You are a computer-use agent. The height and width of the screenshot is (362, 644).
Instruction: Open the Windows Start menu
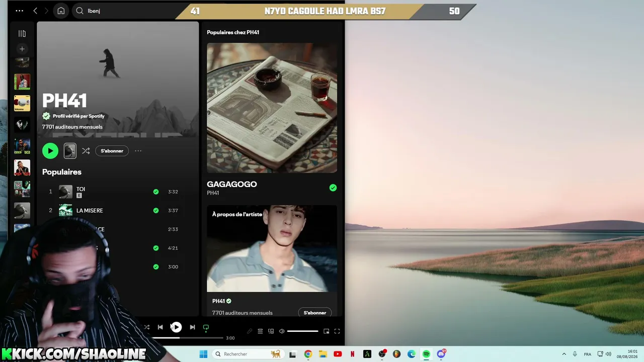pyautogui.click(x=203, y=354)
